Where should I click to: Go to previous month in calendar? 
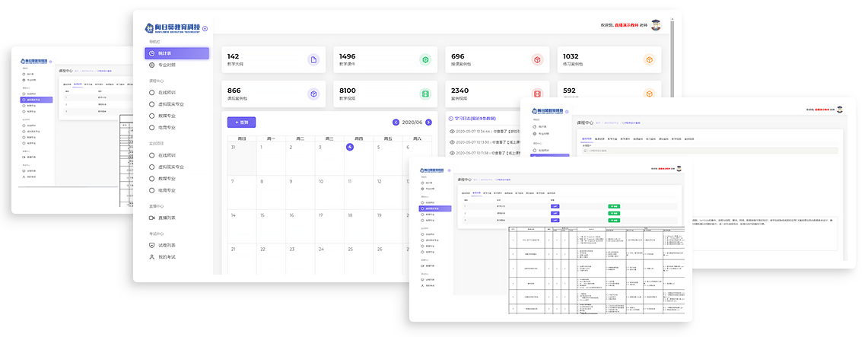pyautogui.click(x=396, y=122)
